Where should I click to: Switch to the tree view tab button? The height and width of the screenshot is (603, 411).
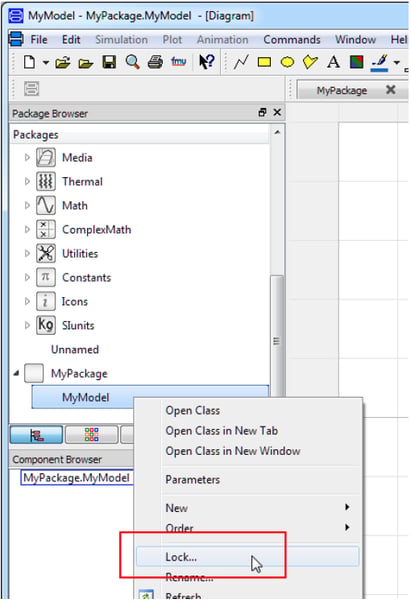36,435
